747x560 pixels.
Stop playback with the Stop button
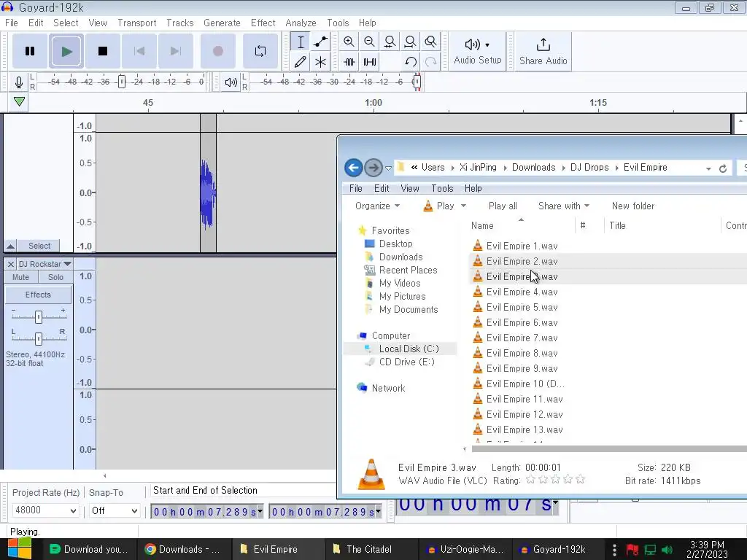[102, 51]
